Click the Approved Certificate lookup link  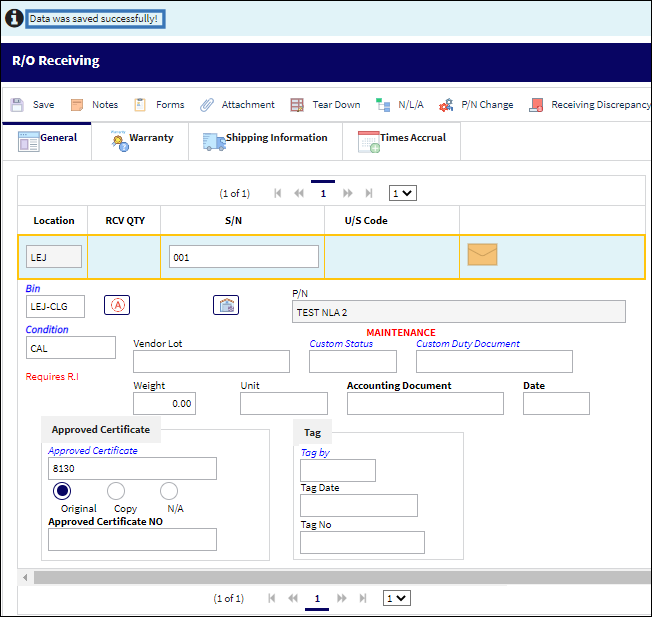(93, 451)
